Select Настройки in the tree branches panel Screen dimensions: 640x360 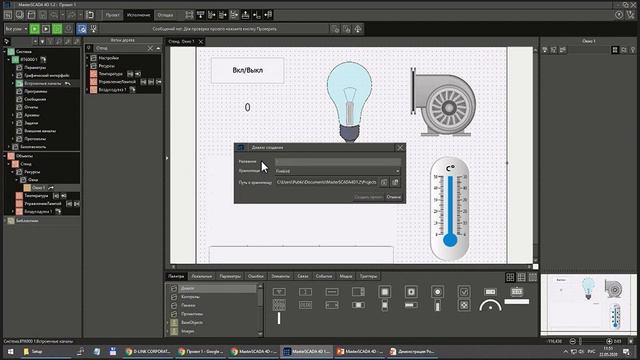(109, 58)
